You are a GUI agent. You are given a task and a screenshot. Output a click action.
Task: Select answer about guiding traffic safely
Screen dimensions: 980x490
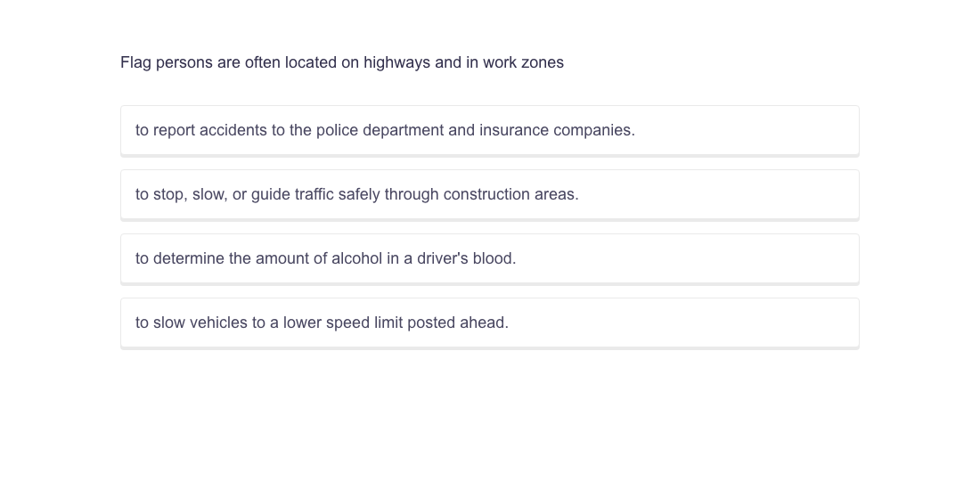pyautogui.click(x=357, y=194)
